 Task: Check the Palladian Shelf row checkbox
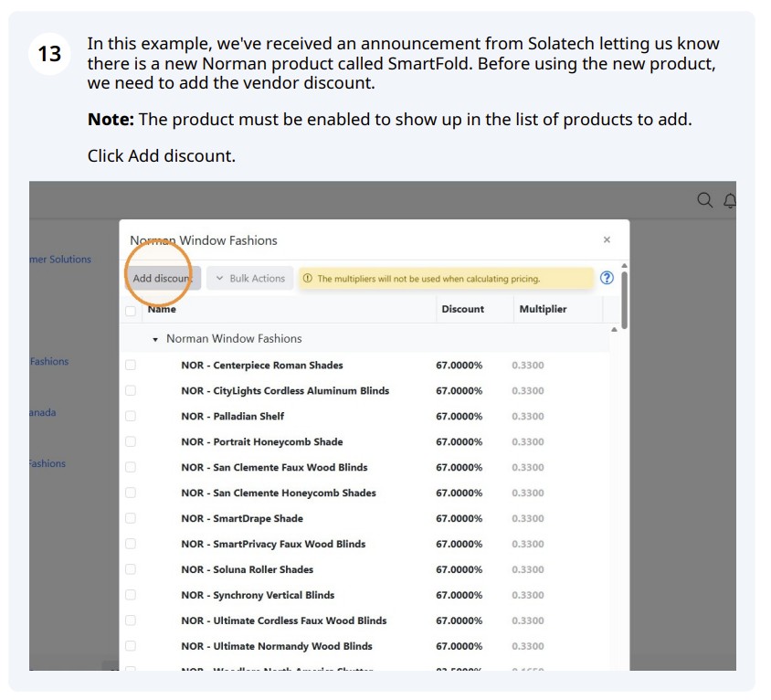[131, 416]
